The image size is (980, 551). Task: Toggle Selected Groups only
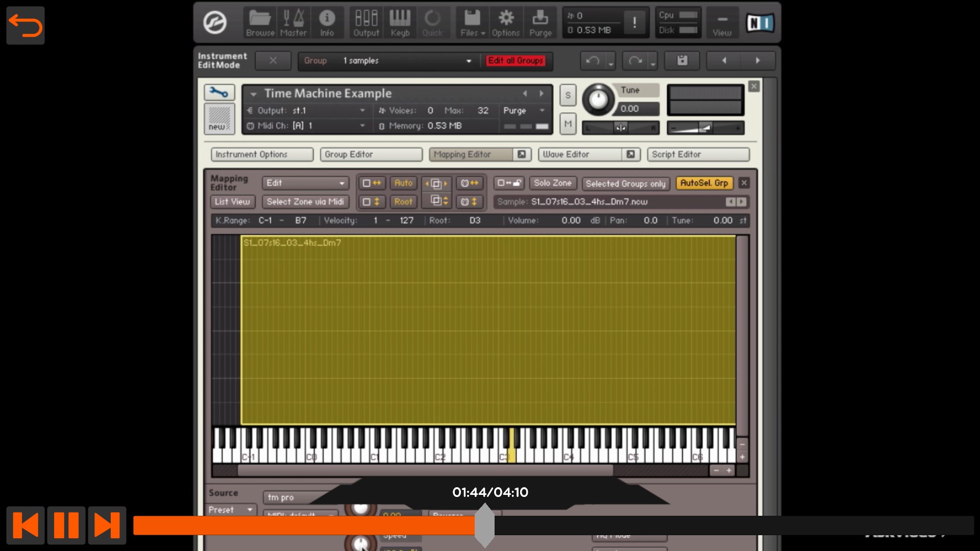click(x=626, y=184)
